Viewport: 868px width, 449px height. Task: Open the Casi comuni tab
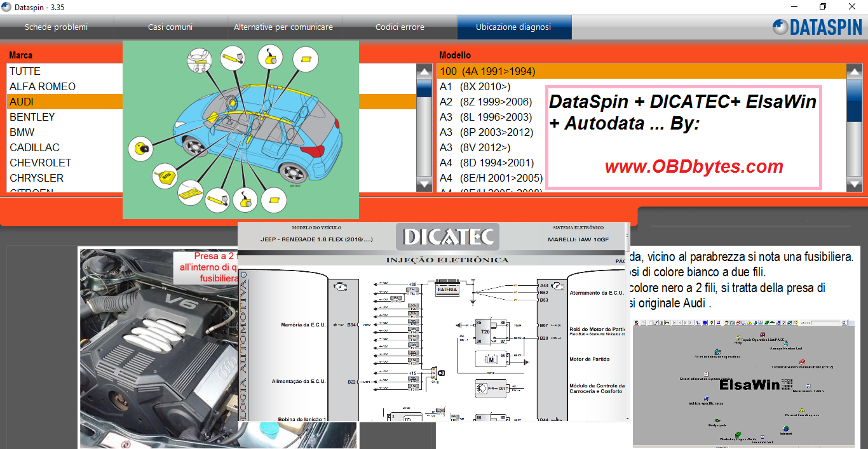[x=170, y=27]
